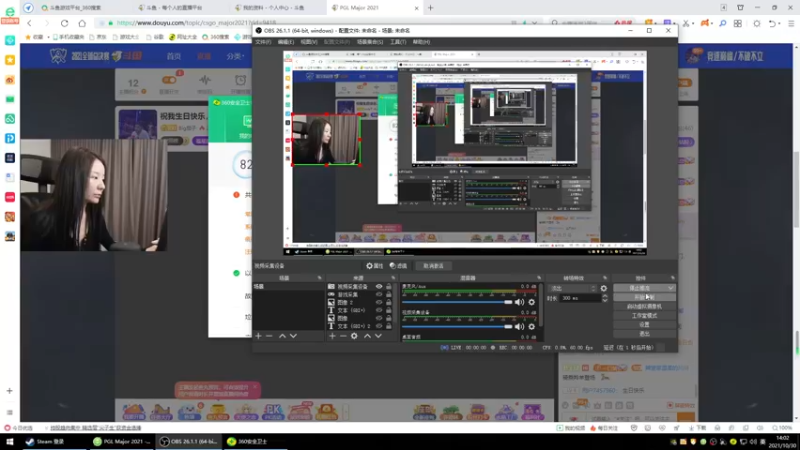Image resolution: width=800 pixels, height=450 pixels.
Task: Click browser back arrow
Action: pos(30,23)
